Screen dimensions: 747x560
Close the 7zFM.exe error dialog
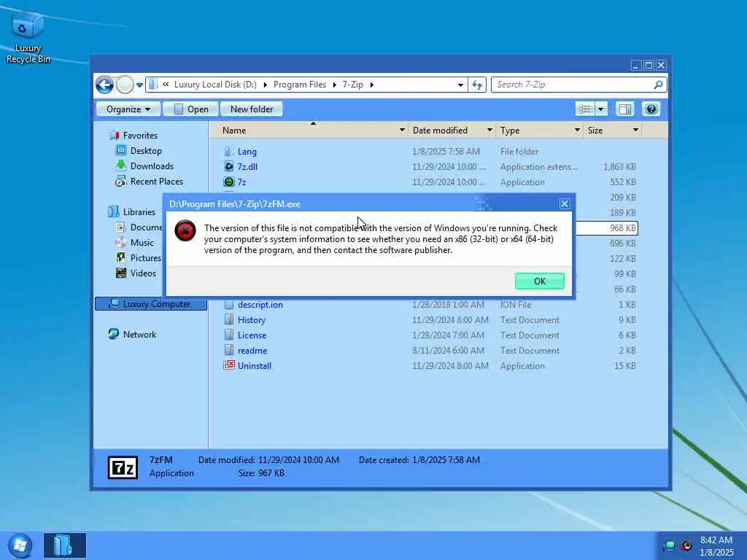tap(565, 204)
